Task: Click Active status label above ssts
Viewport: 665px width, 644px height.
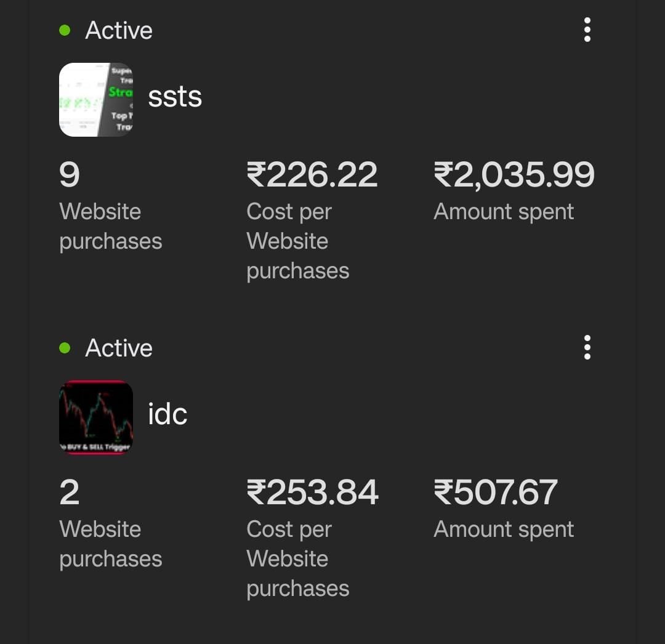Action: click(x=119, y=30)
